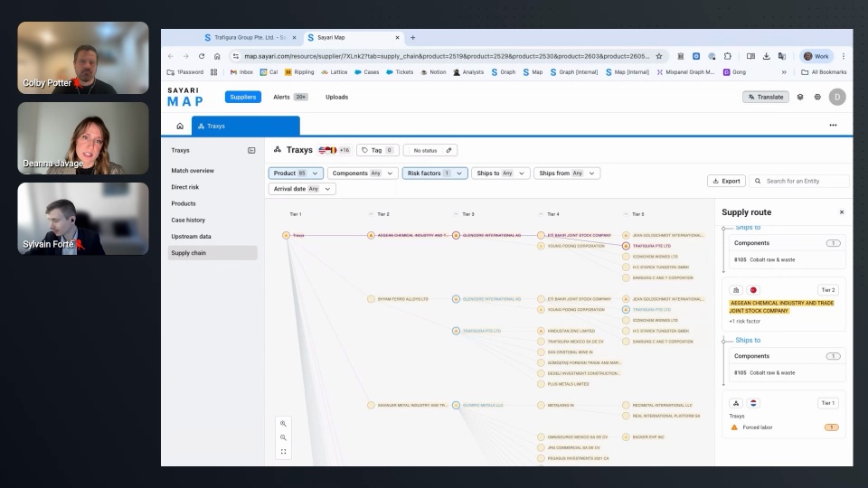Click the Export button
This screenshot has height=488, width=868.
(726, 181)
